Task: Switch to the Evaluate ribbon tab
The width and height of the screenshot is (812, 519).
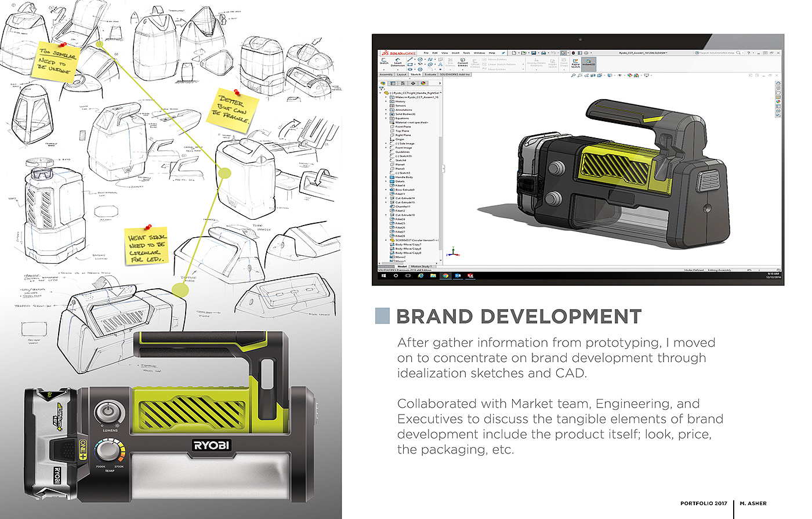Action: pyautogui.click(x=430, y=75)
